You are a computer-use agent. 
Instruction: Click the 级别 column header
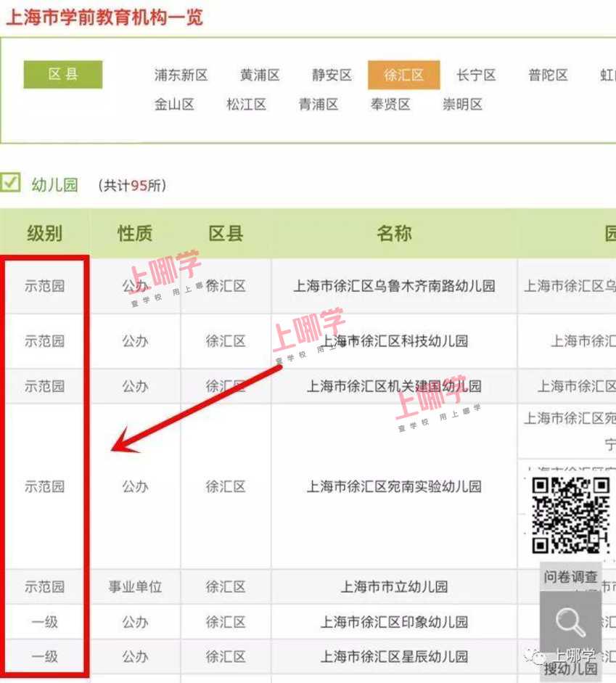[45, 233]
